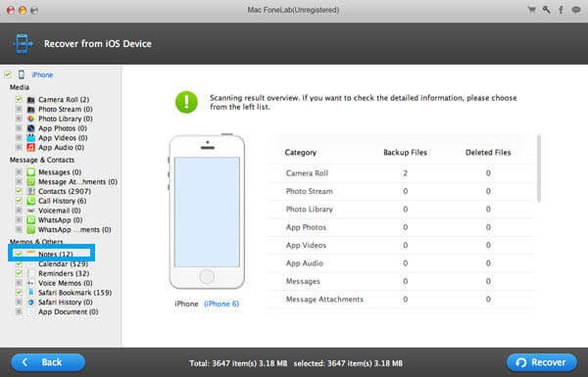Click the WhatsApp attachments icon

[x=30, y=230]
